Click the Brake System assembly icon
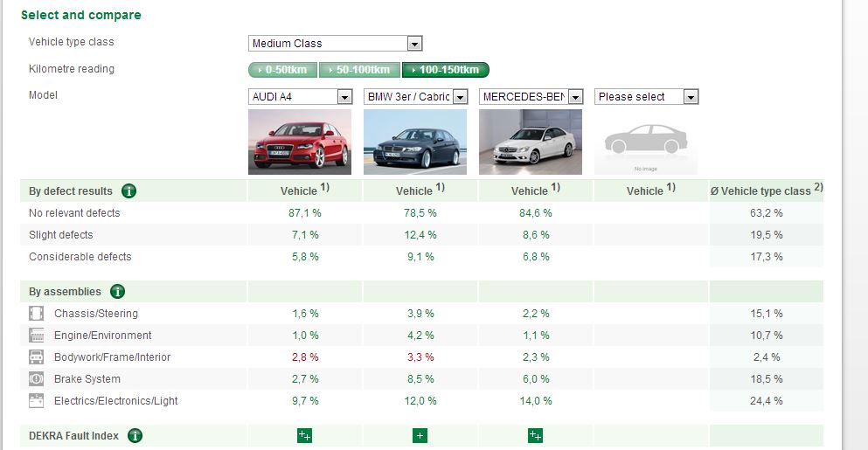 (37, 379)
